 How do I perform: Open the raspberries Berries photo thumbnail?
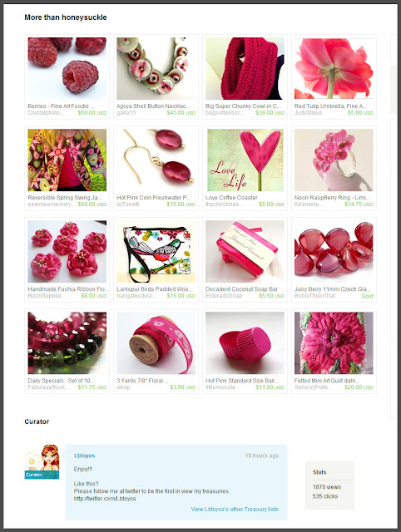(67, 68)
